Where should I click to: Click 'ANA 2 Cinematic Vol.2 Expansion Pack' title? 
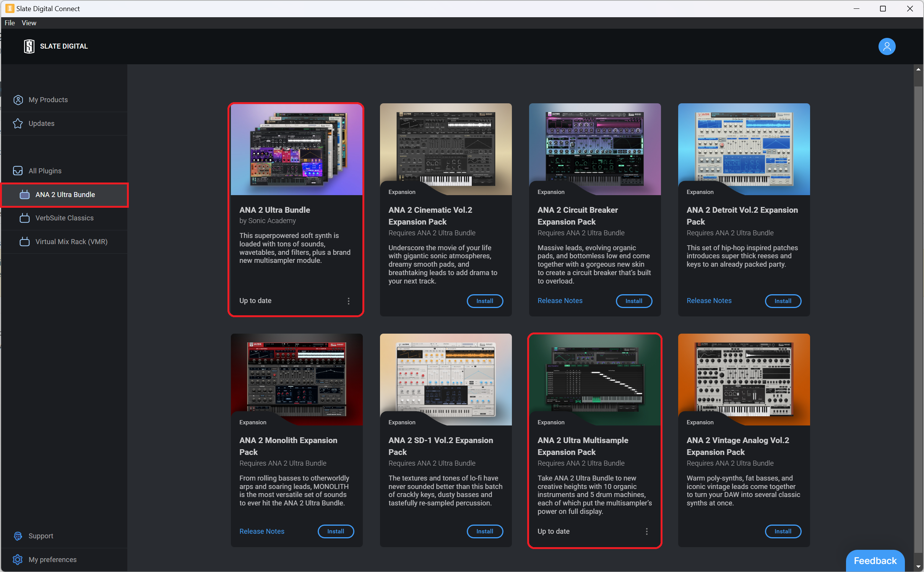[430, 216]
